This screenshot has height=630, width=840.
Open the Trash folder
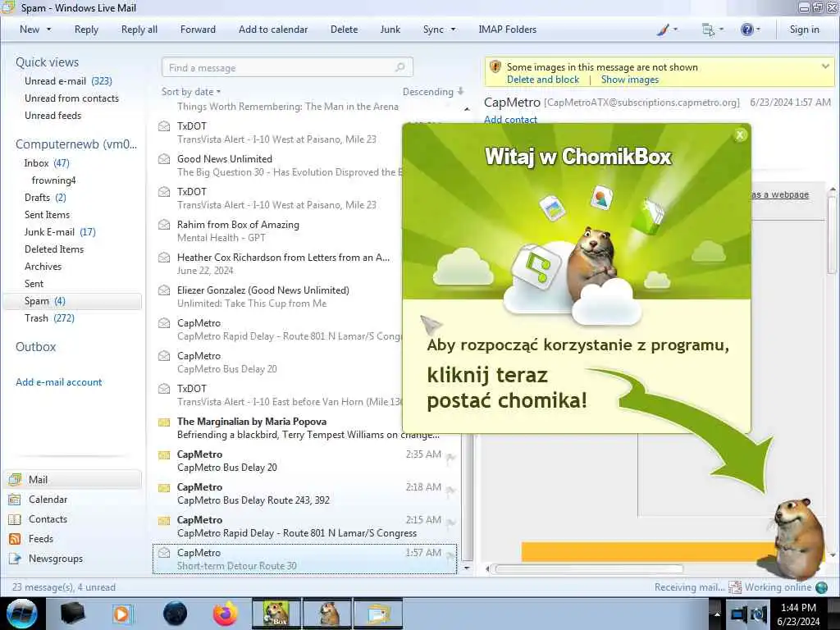(x=49, y=318)
